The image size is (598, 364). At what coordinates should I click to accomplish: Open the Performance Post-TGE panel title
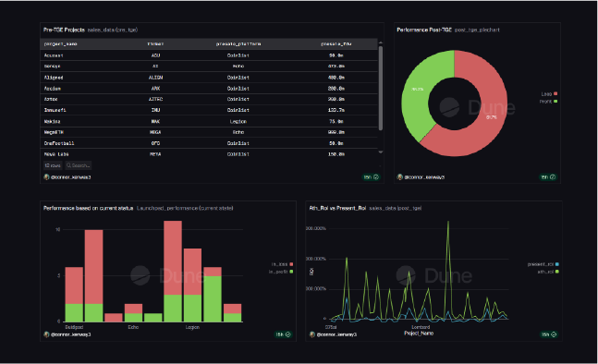pyautogui.click(x=424, y=30)
